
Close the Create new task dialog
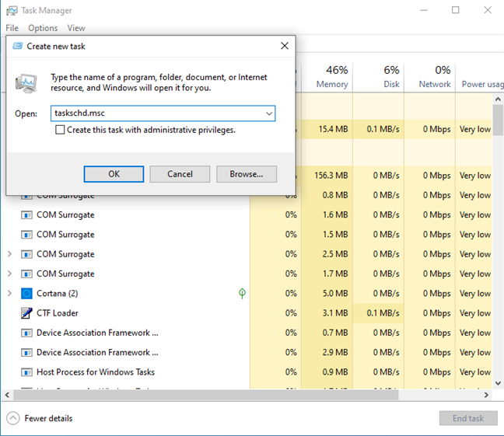[285, 46]
